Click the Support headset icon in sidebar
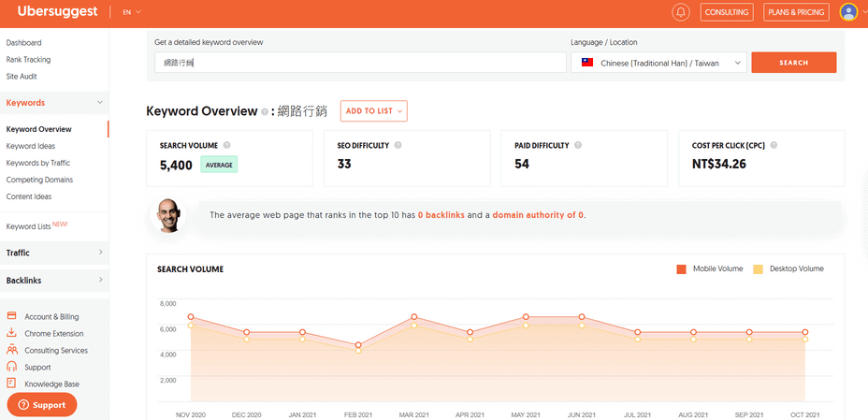Image resolution: width=868 pixels, height=420 pixels. pyautogui.click(x=11, y=367)
